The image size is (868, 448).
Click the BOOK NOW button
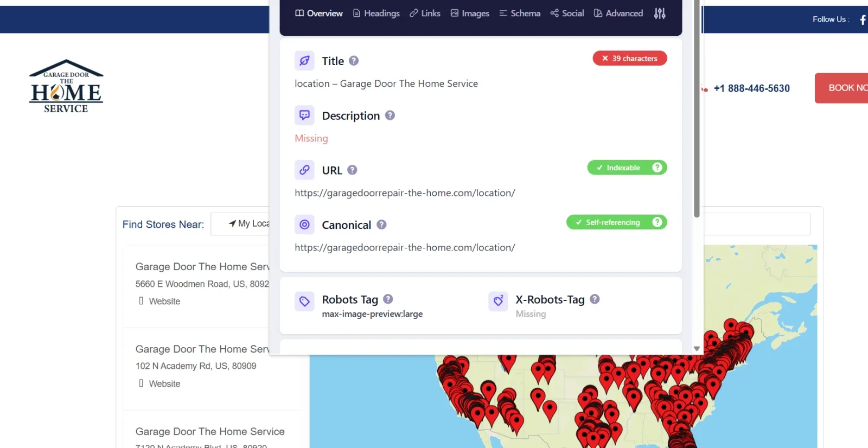pyautogui.click(x=841, y=88)
